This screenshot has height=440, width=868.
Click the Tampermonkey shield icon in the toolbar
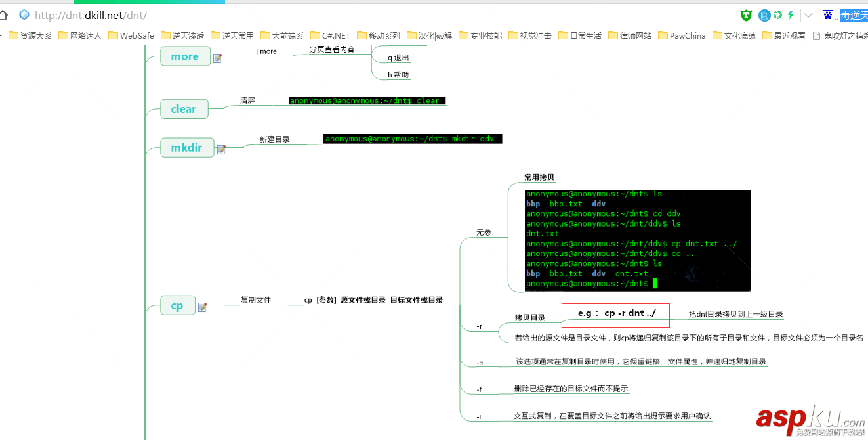pyautogui.click(x=746, y=14)
